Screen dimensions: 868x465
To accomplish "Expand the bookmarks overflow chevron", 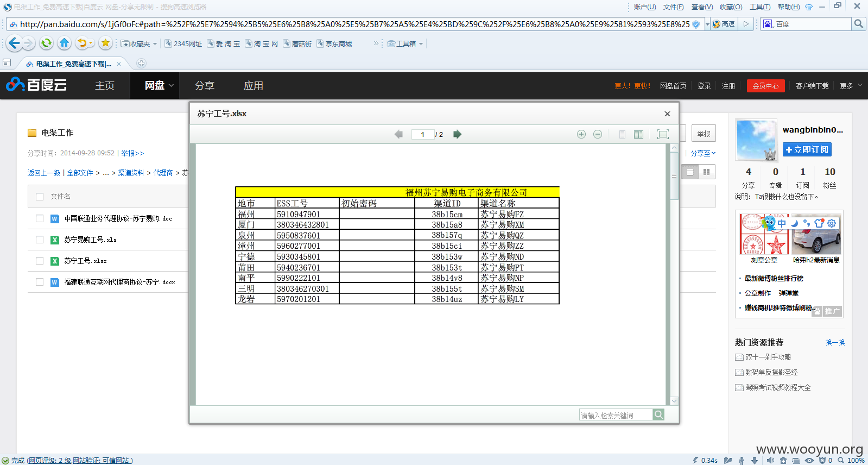I will tap(376, 43).
